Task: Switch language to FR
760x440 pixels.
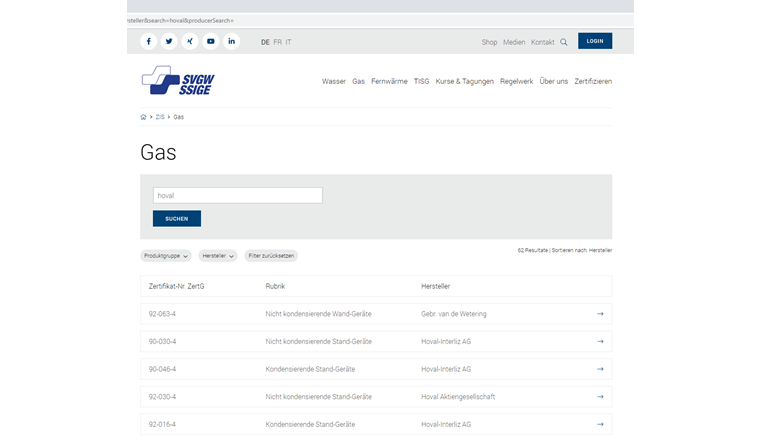Action: [277, 42]
